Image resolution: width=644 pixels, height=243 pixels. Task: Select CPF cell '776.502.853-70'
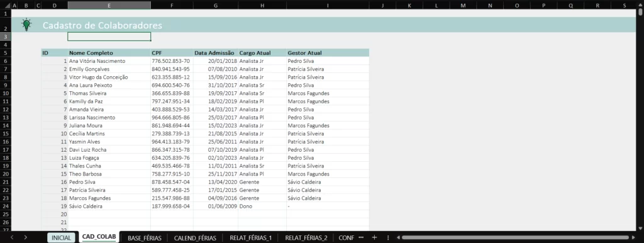click(172, 61)
